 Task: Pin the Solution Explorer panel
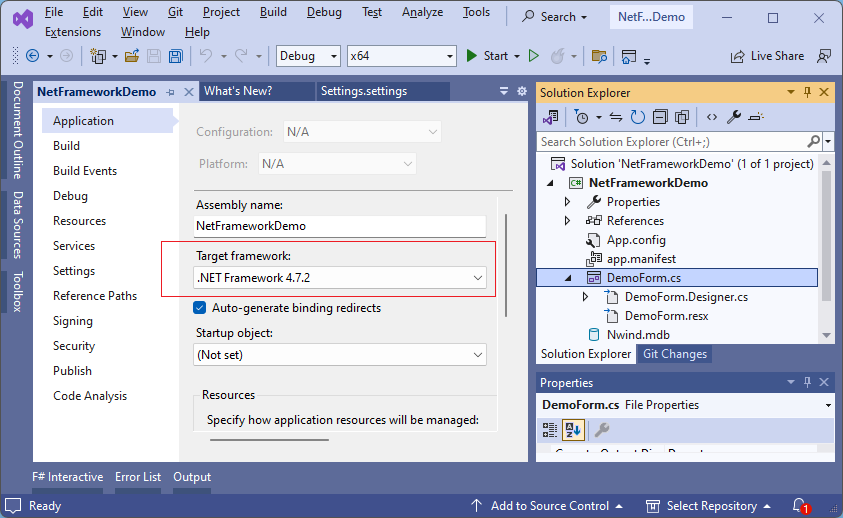coord(807,93)
